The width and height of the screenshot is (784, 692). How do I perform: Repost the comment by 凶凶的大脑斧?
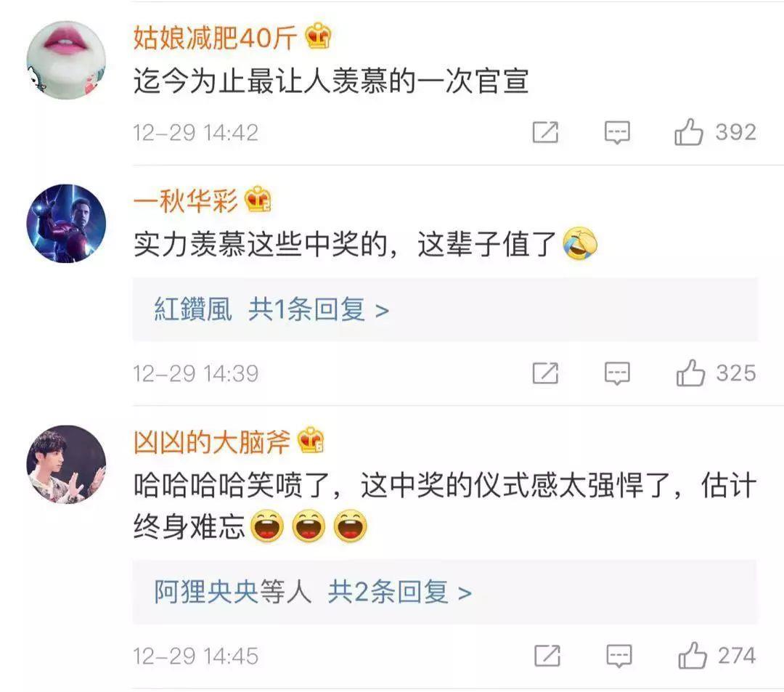click(547, 656)
